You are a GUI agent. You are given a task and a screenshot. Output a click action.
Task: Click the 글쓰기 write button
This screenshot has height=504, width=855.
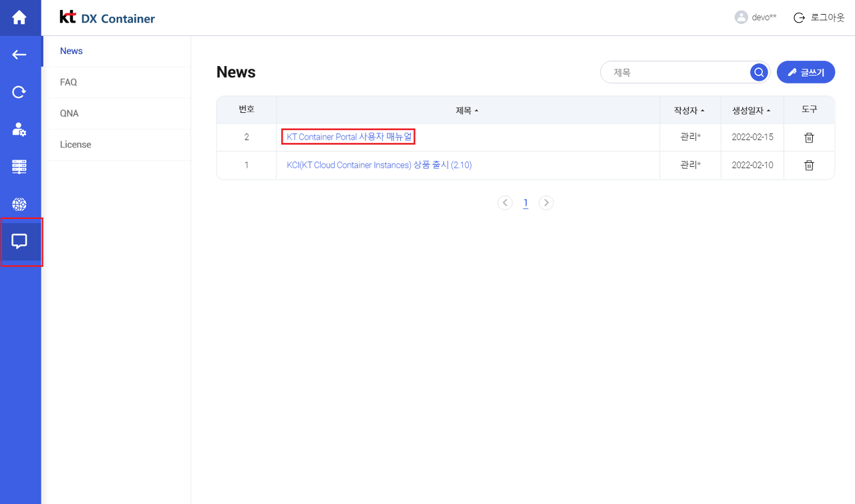point(806,72)
